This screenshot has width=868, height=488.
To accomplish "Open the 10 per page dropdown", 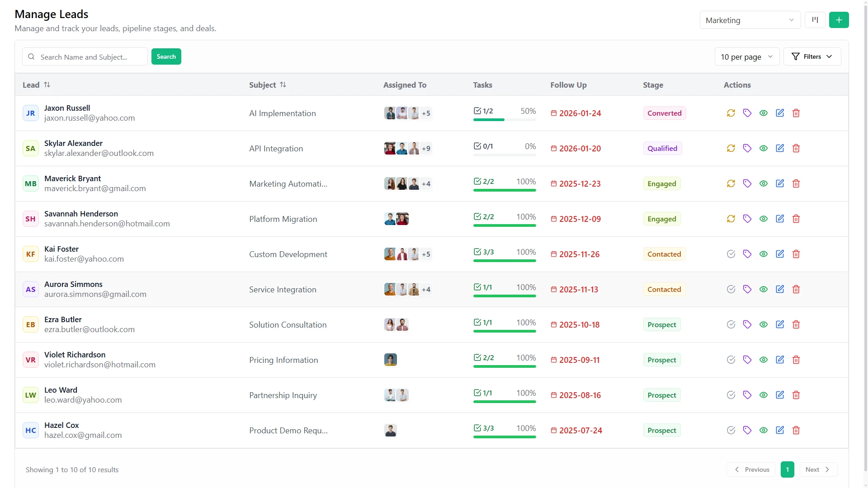I will (x=747, y=56).
